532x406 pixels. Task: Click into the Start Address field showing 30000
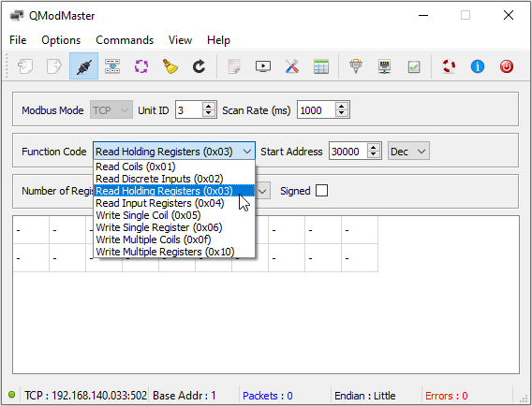click(348, 152)
